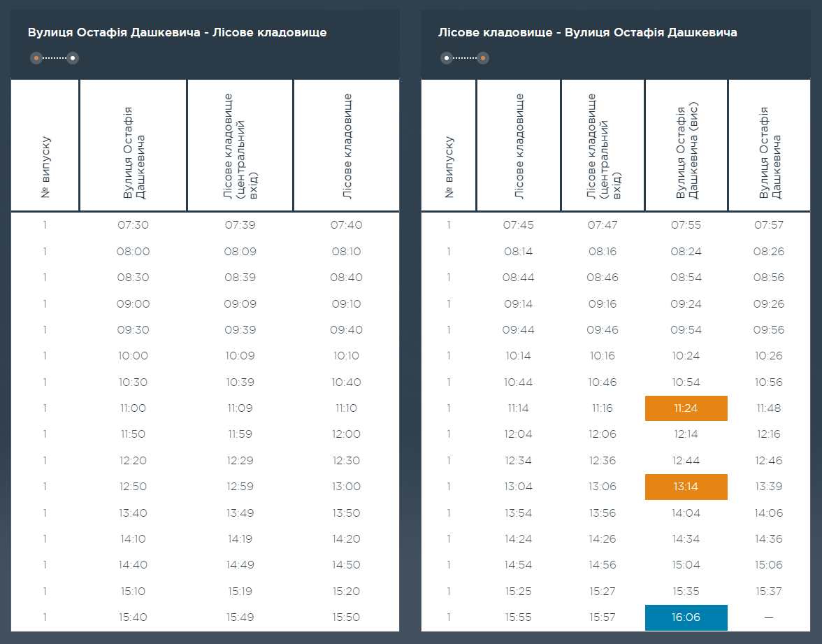822x644 pixels.
Task: Click the white end dot in the left route header
Action: click(73, 58)
